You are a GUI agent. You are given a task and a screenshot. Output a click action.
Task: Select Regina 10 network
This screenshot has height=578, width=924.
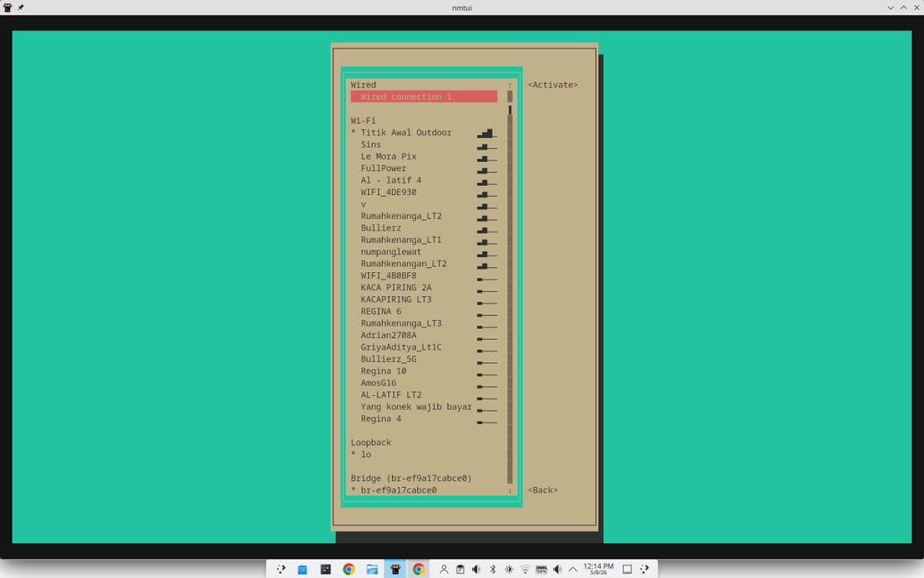point(423,371)
